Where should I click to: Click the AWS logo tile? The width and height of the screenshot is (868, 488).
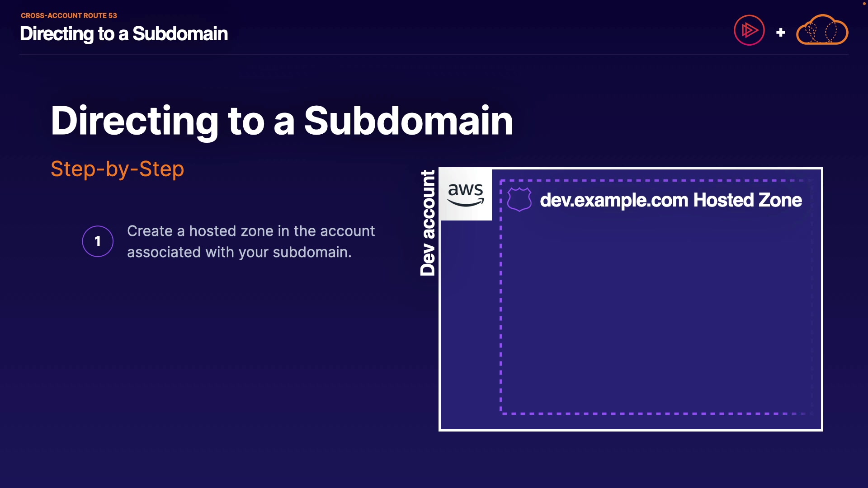pos(466,195)
